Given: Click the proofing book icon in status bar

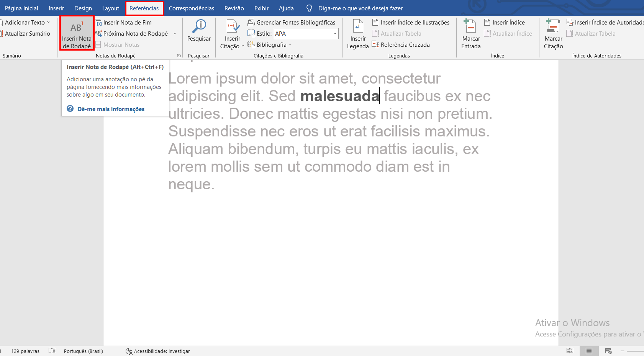Looking at the screenshot, I should point(52,351).
